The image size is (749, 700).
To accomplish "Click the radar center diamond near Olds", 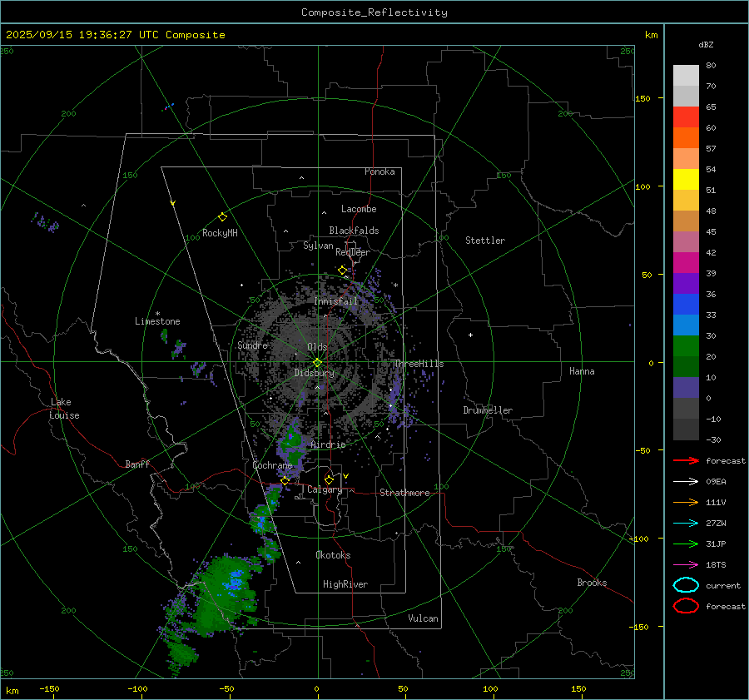I will 317,363.
